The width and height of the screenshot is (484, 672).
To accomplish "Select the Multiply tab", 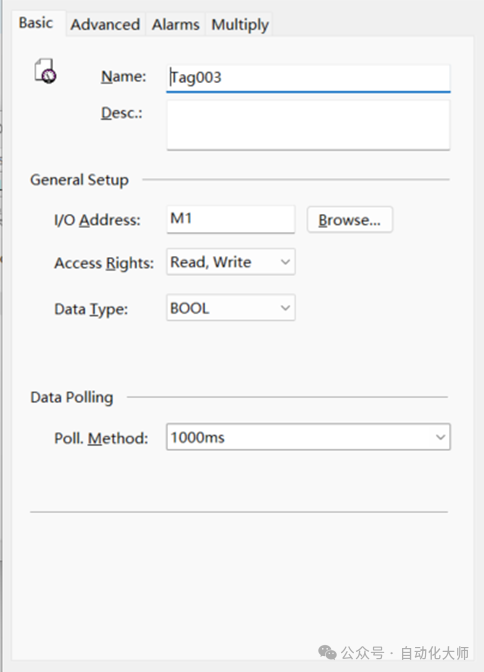I will point(240,24).
